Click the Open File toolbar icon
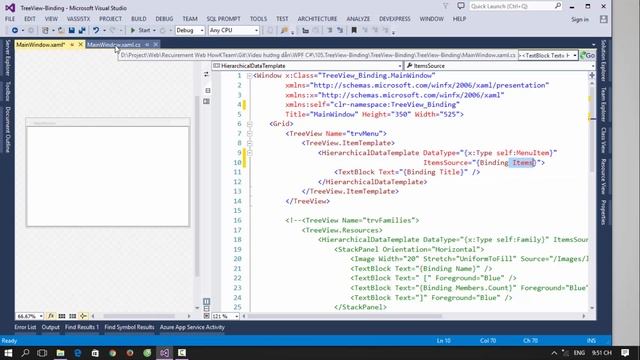Image resolution: width=640 pixels, height=360 pixels. tap(61, 30)
